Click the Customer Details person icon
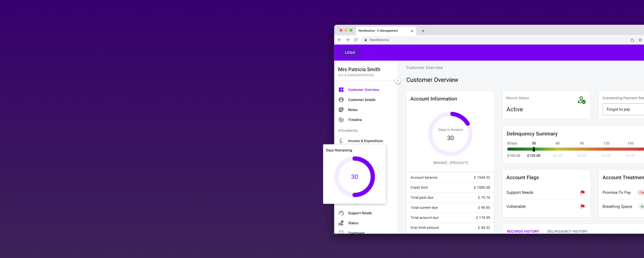 click(x=341, y=100)
